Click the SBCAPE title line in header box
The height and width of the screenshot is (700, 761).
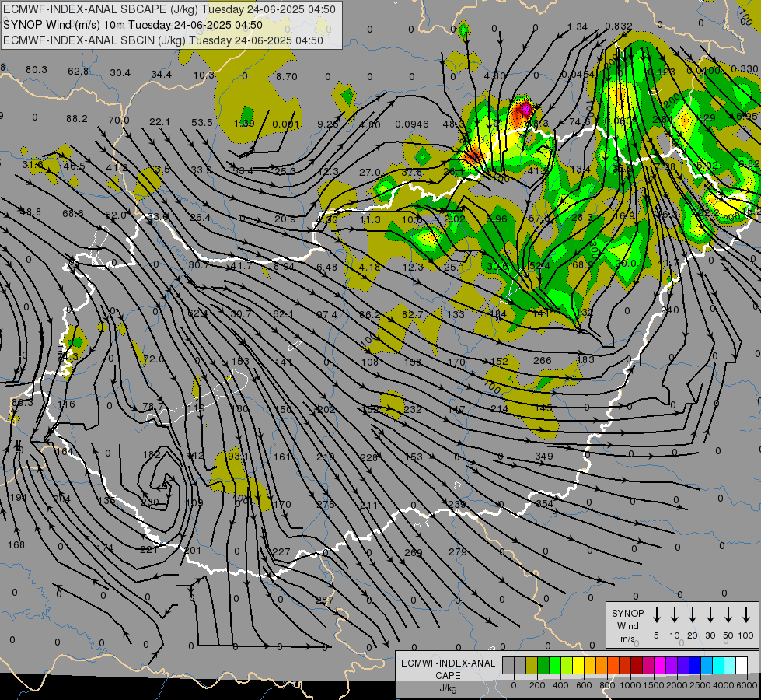click(x=169, y=9)
